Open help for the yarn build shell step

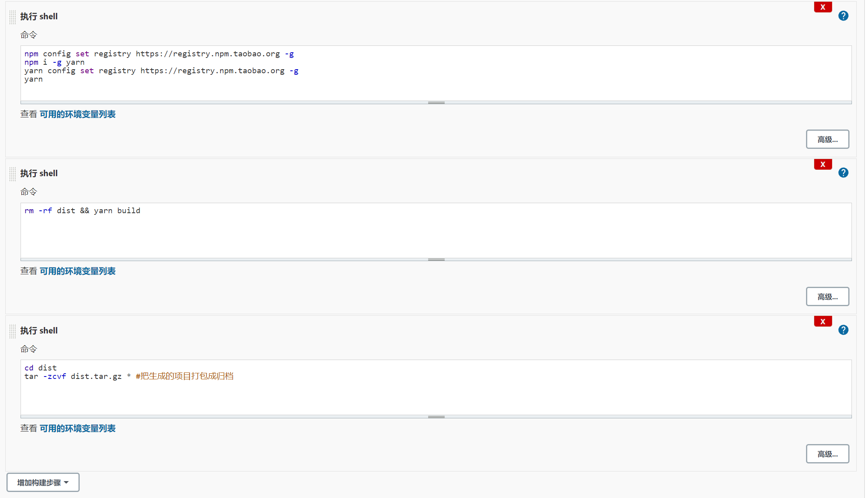tap(843, 173)
